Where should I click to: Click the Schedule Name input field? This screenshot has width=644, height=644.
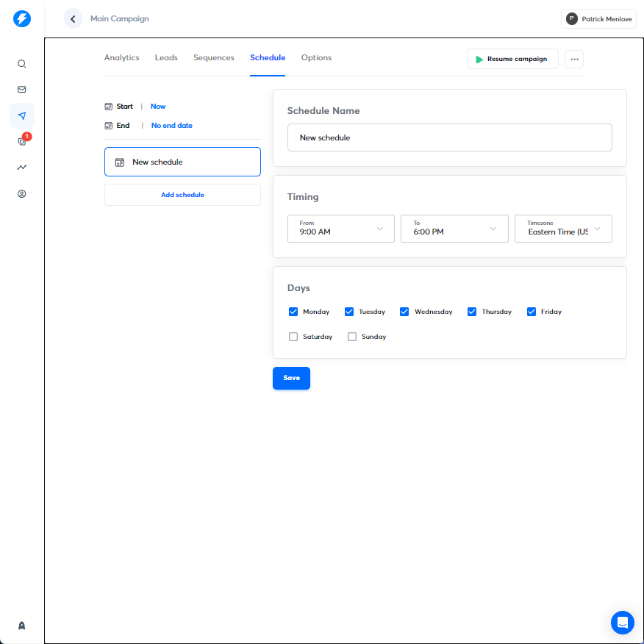coord(449,137)
